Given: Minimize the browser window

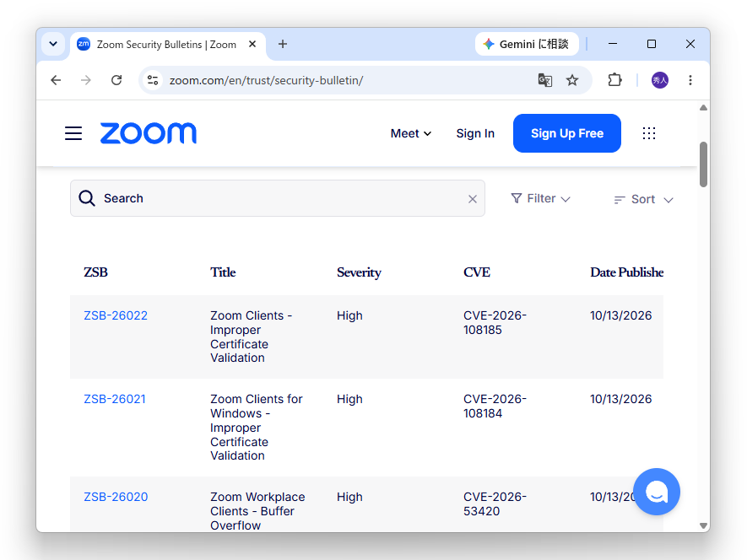Looking at the screenshot, I should (613, 44).
